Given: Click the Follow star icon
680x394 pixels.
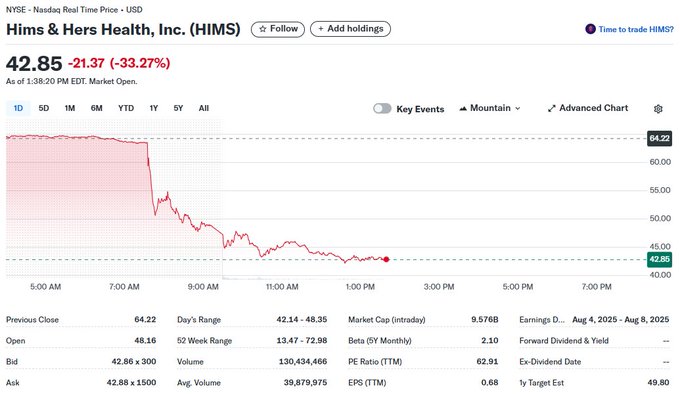Looking at the screenshot, I should 262,29.
